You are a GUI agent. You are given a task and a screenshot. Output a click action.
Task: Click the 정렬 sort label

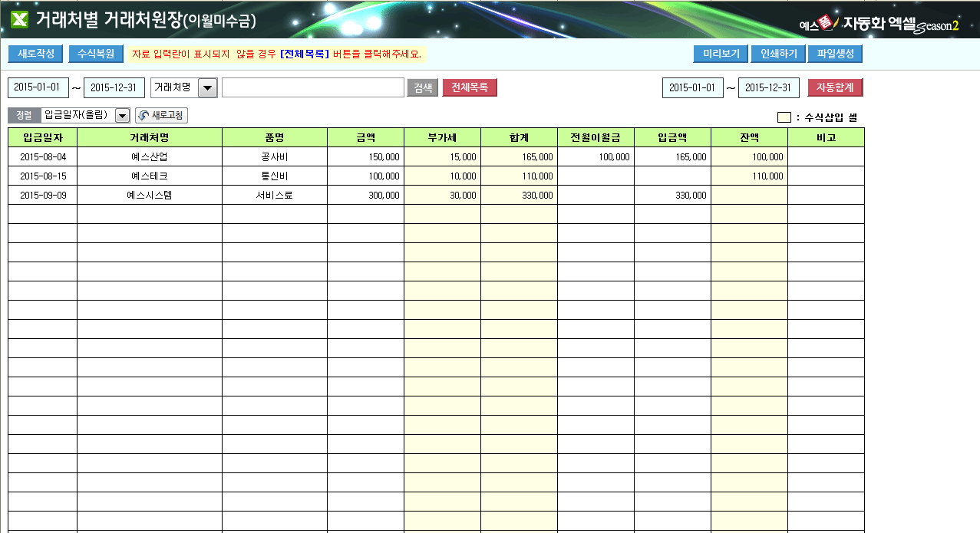point(24,115)
